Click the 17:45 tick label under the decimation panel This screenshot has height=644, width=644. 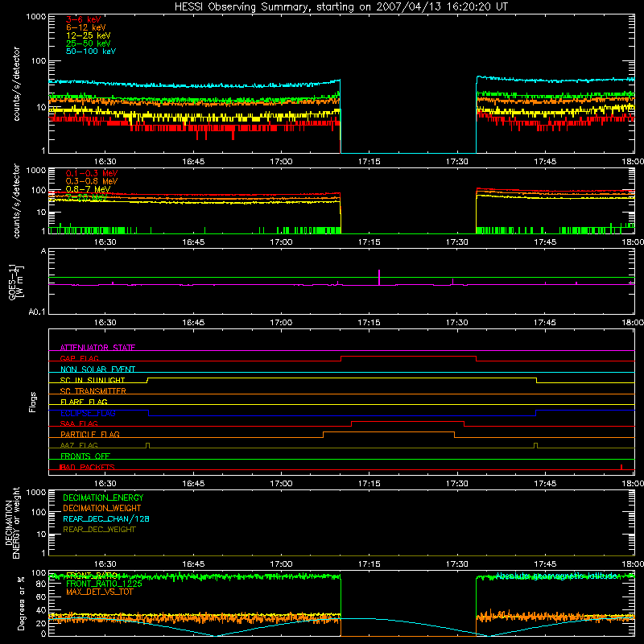545,564
